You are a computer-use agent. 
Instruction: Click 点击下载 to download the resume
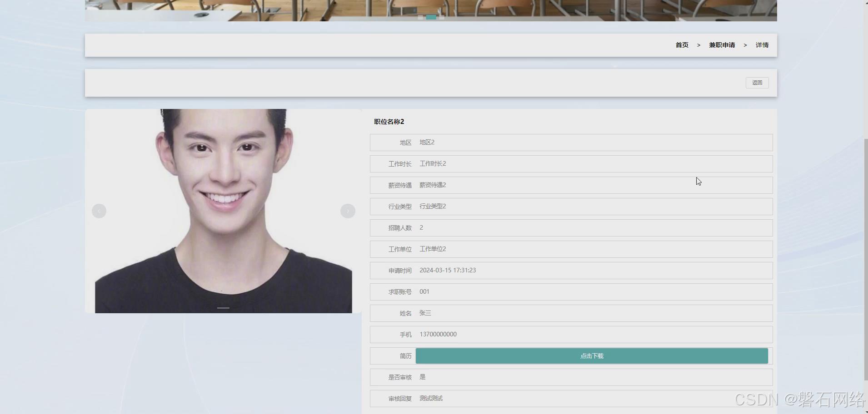[592, 356]
